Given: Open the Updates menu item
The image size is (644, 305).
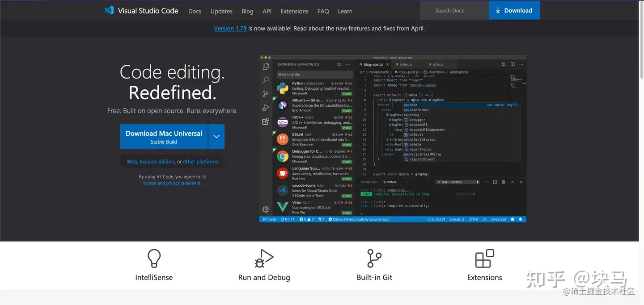Looking at the screenshot, I should click(x=221, y=11).
